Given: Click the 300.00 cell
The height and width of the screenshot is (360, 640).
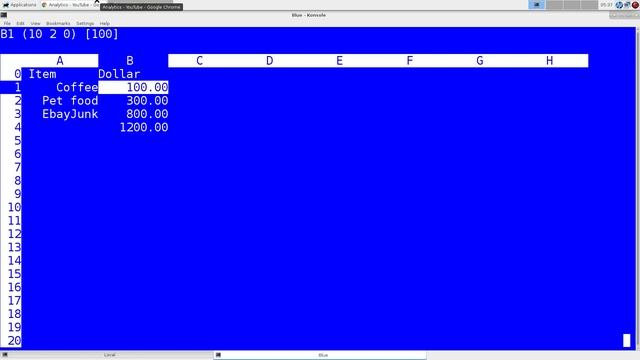Looking at the screenshot, I should (x=147, y=101).
